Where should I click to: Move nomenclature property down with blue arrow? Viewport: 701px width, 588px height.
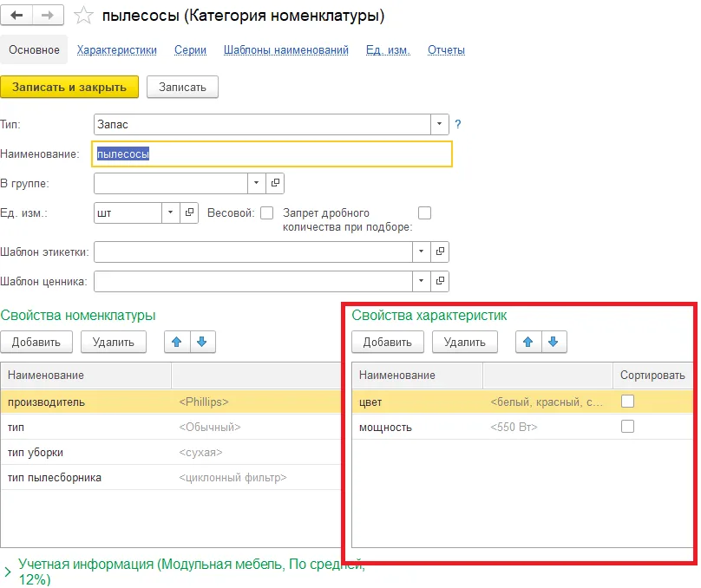(202, 342)
